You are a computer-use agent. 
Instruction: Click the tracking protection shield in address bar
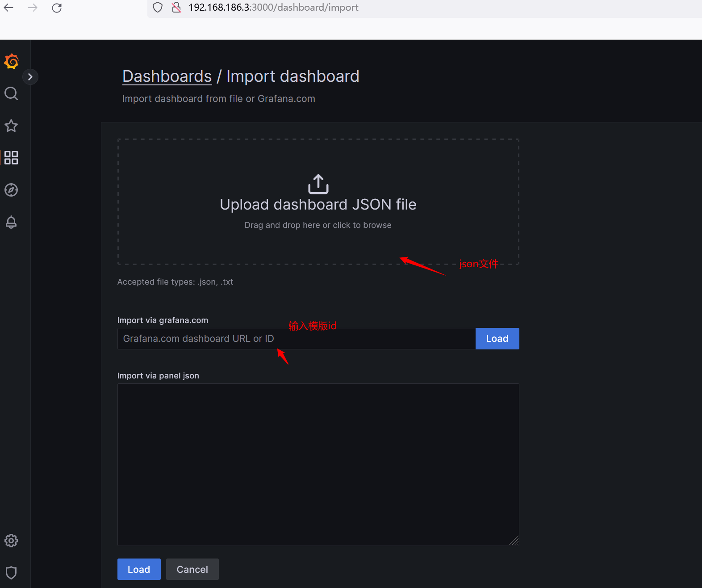[158, 8]
